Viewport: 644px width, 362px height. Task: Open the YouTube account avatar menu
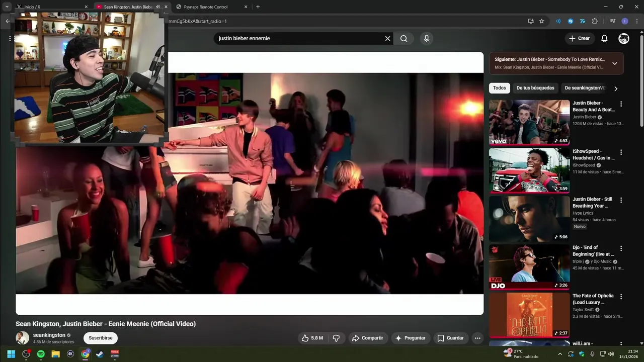[x=624, y=38]
